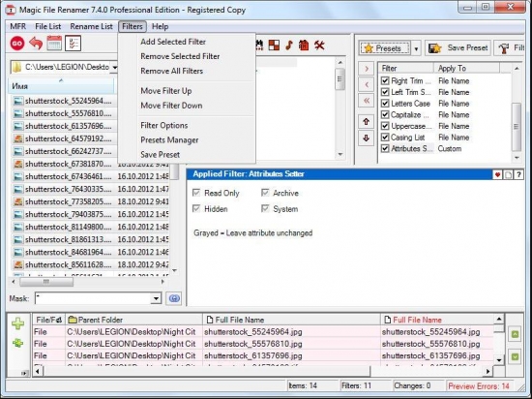Click the single left arrow remove-filter button
The image size is (532, 399).
pyautogui.click(x=366, y=84)
